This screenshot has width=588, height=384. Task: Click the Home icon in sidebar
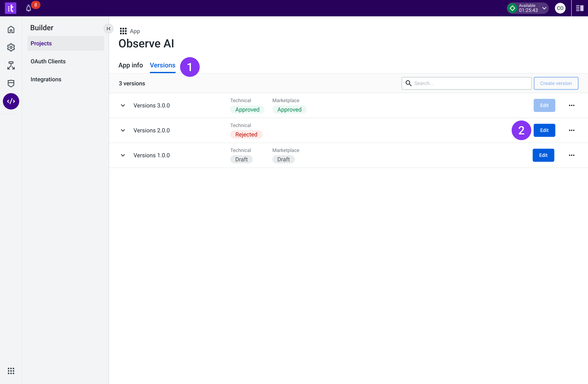coord(11,30)
